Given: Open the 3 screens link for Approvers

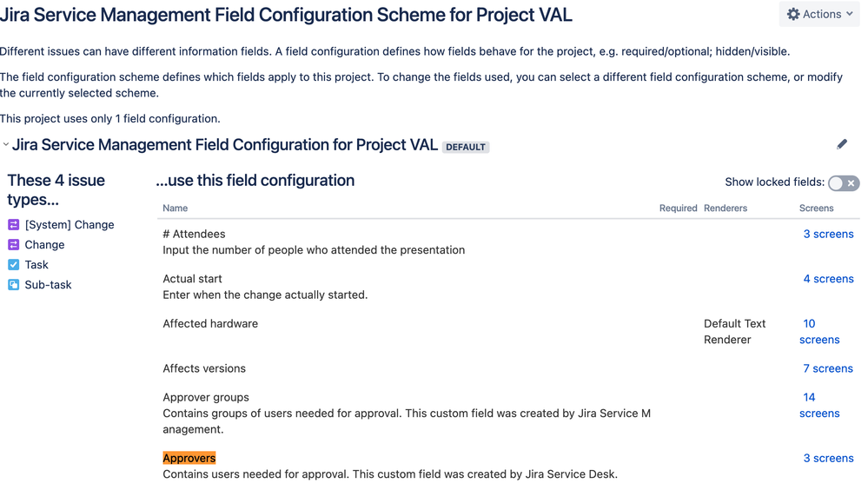Looking at the screenshot, I should click(x=828, y=459).
